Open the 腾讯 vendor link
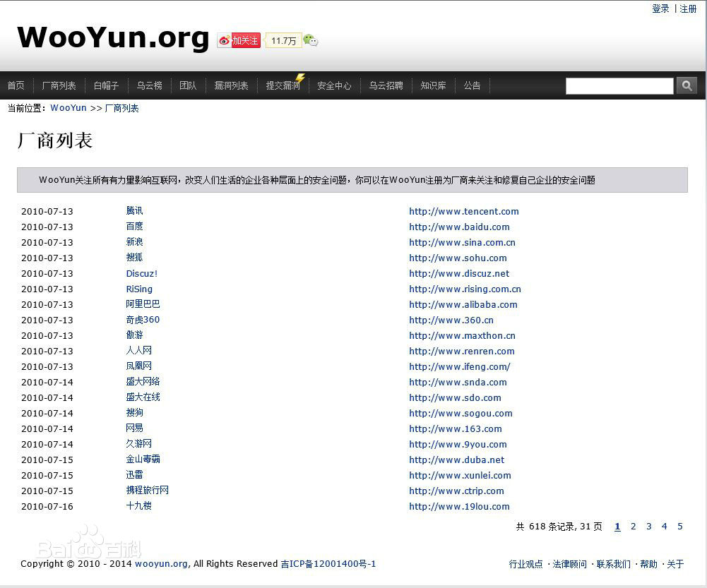 tap(134, 211)
